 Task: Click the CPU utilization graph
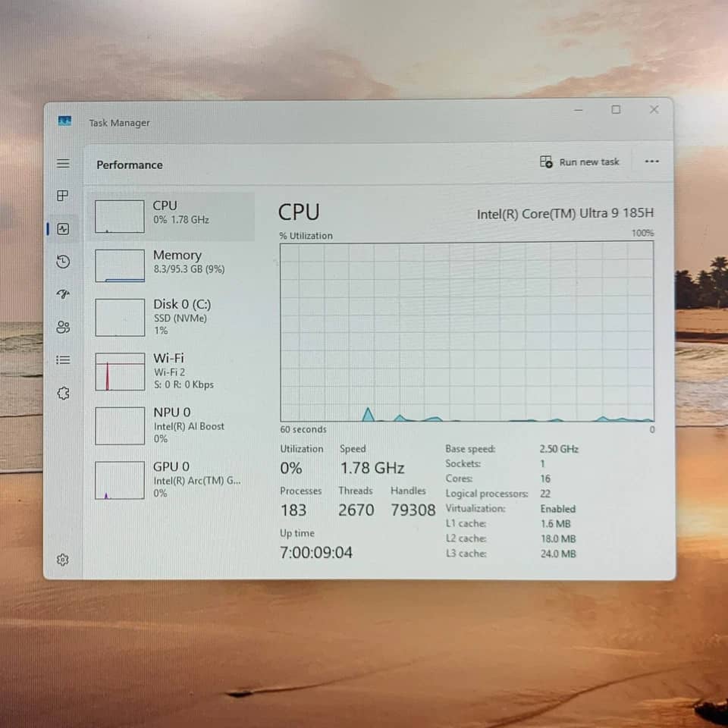[x=467, y=332]
